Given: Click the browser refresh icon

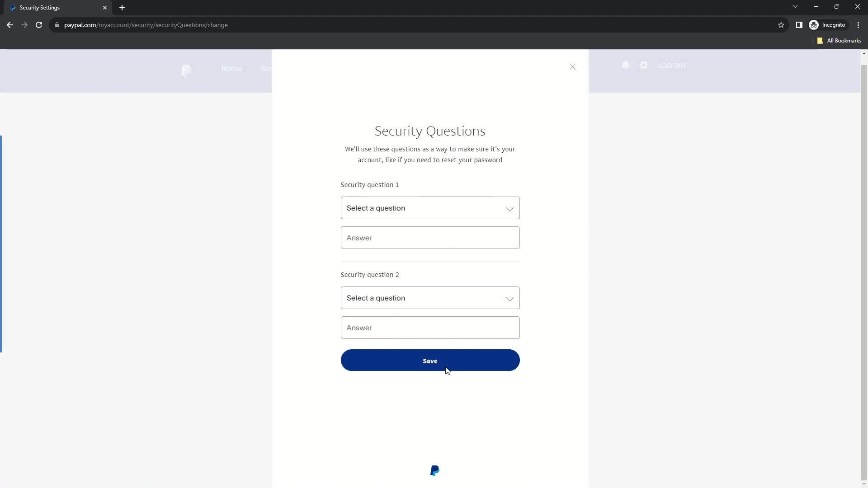Looking at the screenshot, I should (x=39, y=25).
